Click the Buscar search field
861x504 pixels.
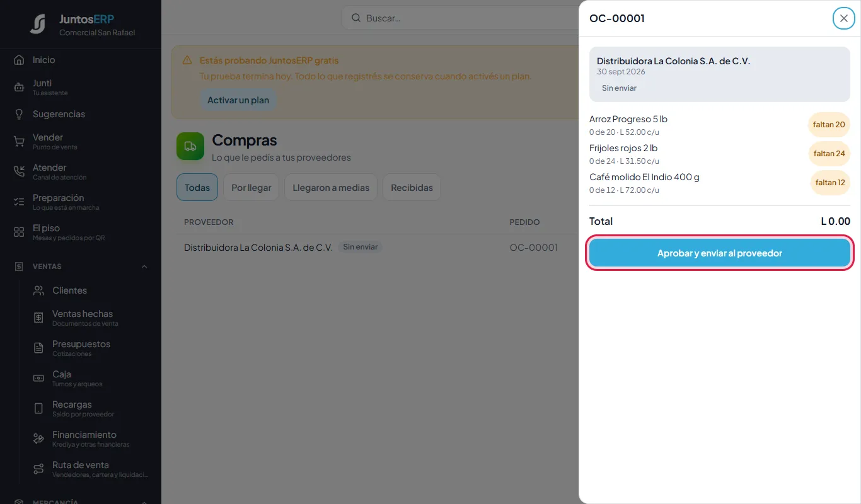(x=460, y=18)
